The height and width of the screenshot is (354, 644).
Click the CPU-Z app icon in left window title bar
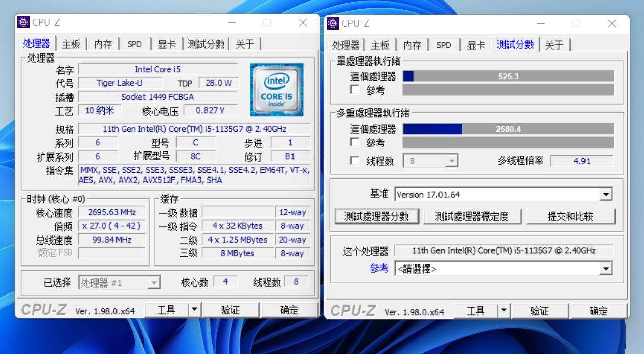click(23, 22)
